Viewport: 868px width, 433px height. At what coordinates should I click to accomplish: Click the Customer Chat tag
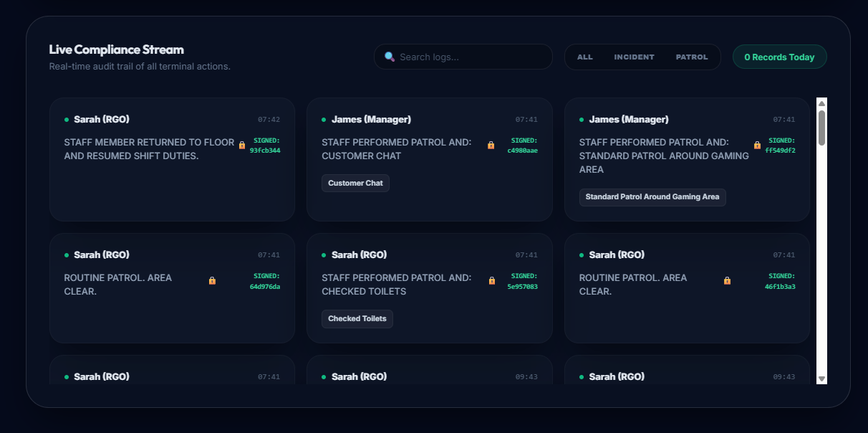click(355, 184)
